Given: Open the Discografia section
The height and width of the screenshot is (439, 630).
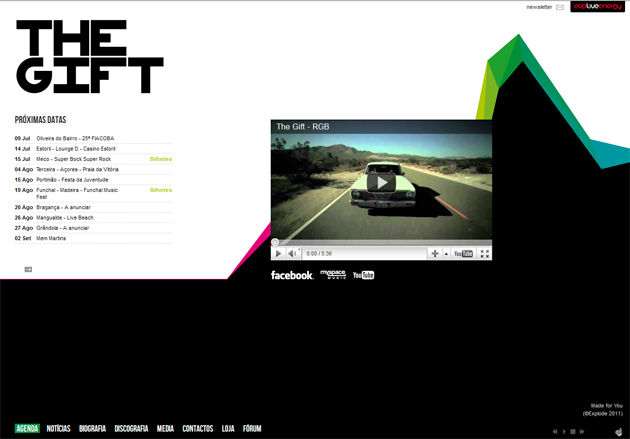Looking at the screenshot, I should [x=131, y=429].
